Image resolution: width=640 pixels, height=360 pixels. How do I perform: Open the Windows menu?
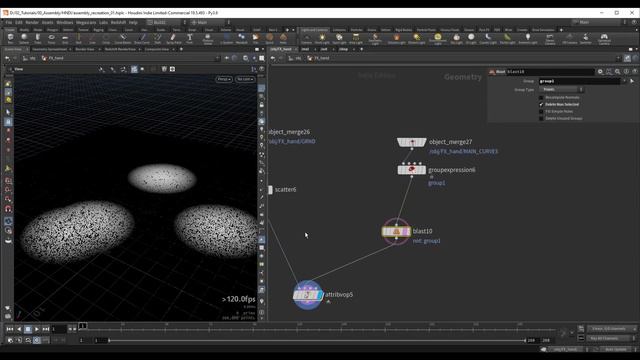coord(64,22)
